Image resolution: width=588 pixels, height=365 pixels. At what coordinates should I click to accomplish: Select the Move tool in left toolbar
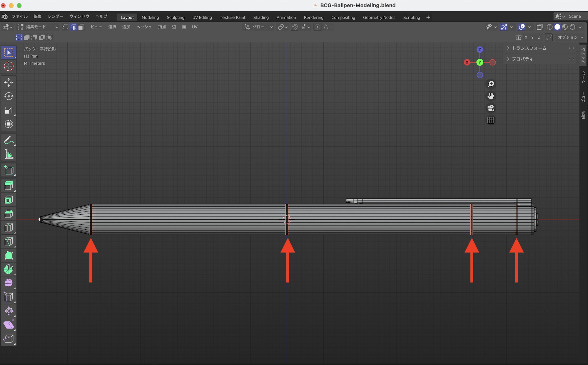9,82
